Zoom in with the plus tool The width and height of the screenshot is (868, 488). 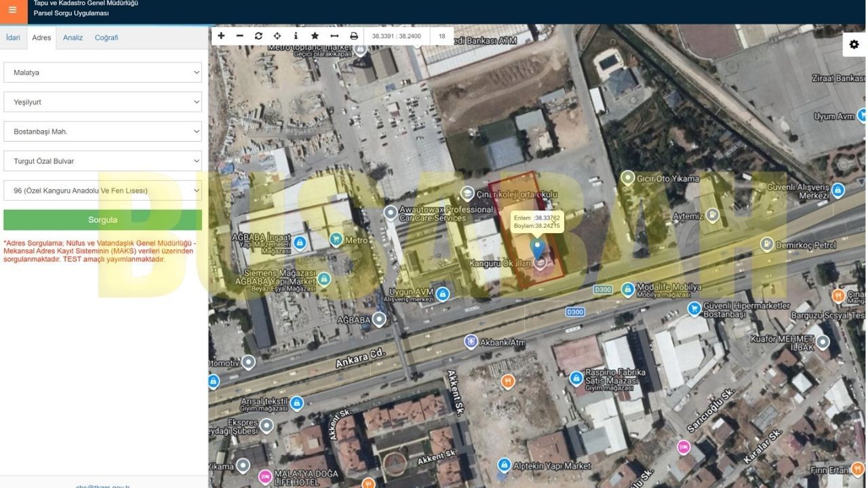tap(221, 36)
